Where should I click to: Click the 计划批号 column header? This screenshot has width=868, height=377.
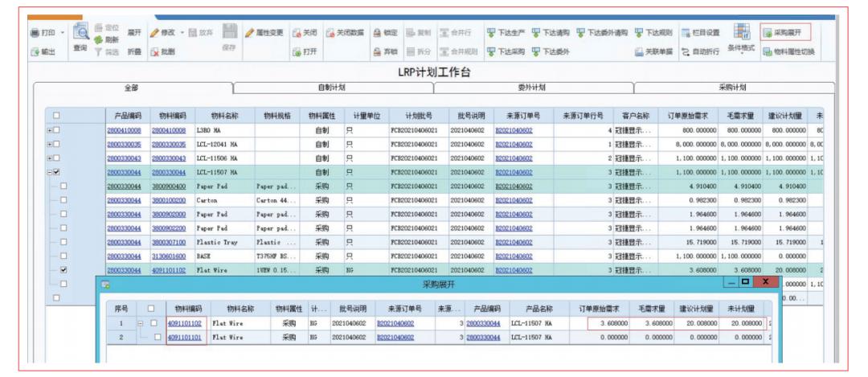pyautogui.click(x=418, y=117)
